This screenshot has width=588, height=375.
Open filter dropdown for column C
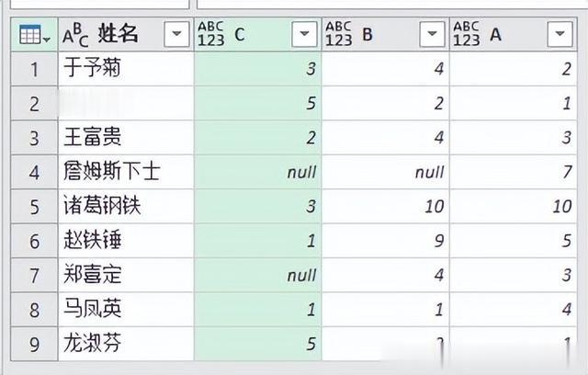tap(304, 34)
